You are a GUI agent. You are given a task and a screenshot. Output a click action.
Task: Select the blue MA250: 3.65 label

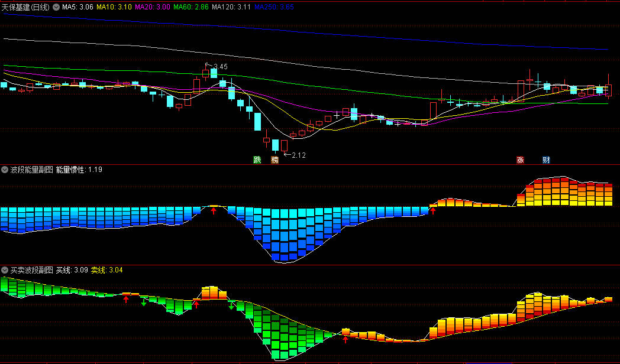(x=274, y=7)
